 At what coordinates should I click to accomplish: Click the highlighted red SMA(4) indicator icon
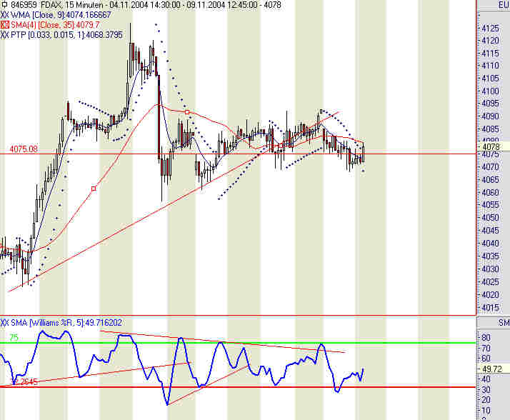[x=4, y=25]
